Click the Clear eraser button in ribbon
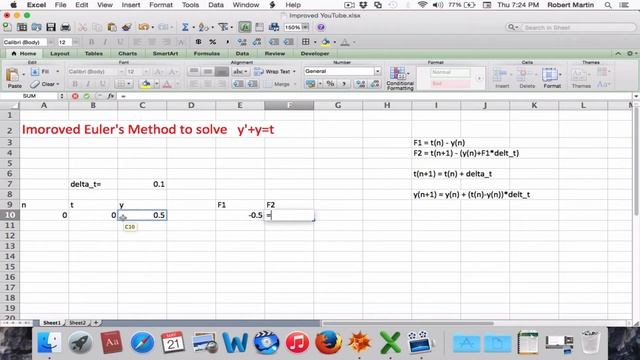640x360 pixels. coord(45,84)
